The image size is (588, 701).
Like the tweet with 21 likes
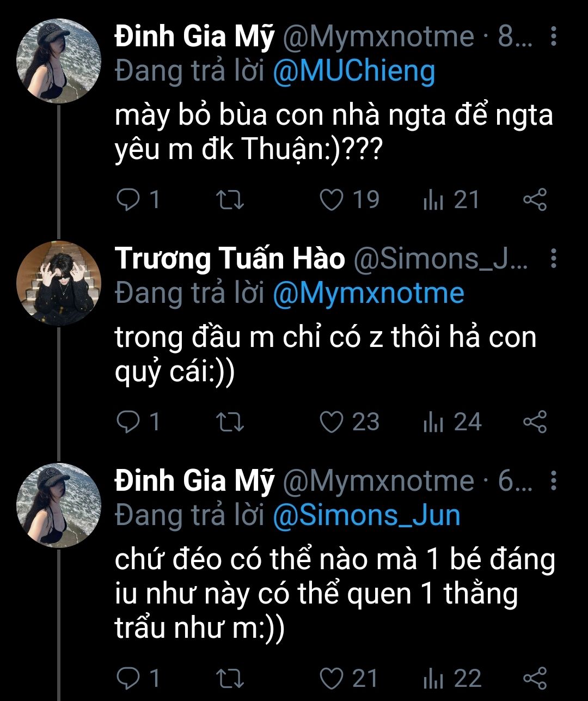(330, 679)
